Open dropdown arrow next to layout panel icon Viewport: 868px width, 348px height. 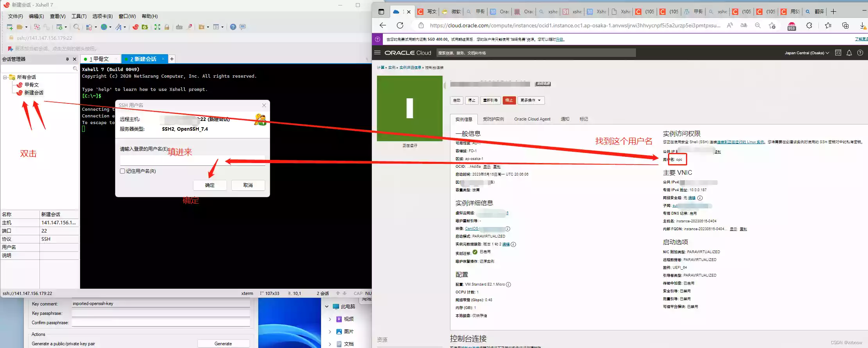coord(222,27)
